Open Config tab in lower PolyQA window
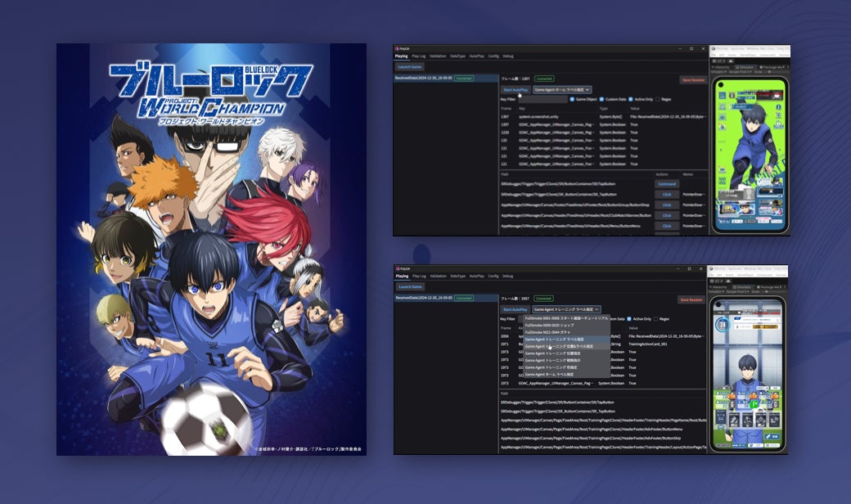 pyautogui.click(x=493, y=276)
